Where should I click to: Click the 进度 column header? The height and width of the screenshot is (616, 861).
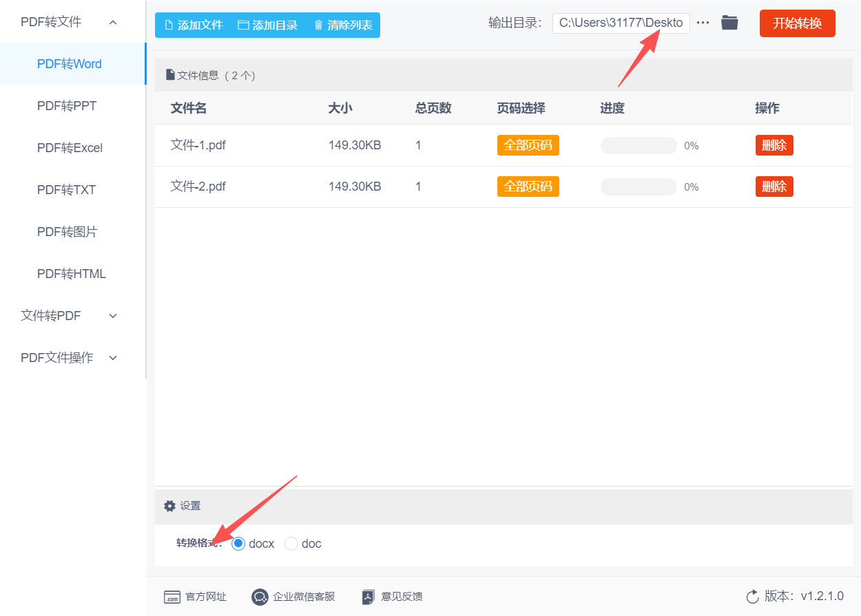612,108
